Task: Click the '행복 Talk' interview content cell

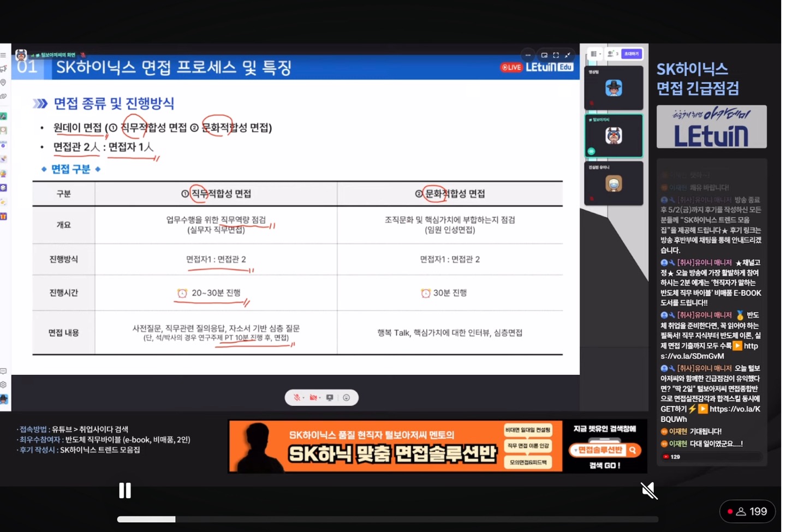Action: [x=450, y=333]
